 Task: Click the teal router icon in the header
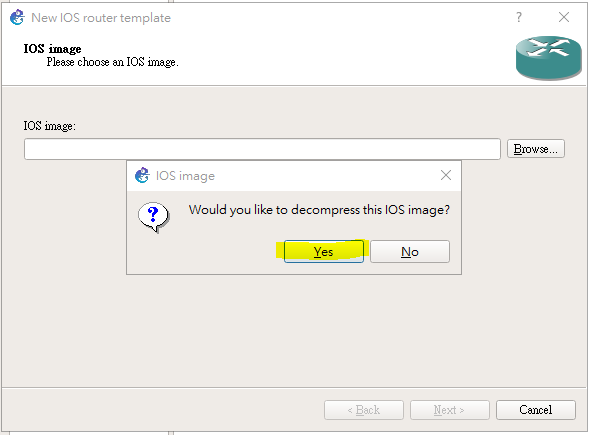coord(548,57)
